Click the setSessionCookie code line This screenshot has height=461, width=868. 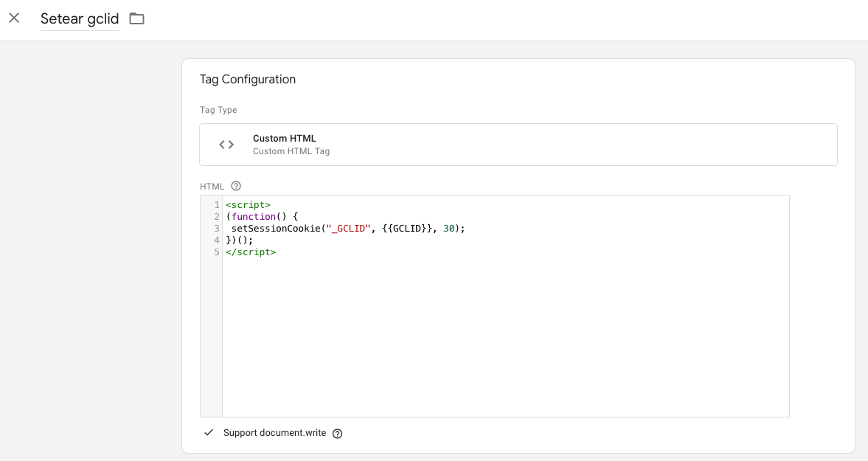[348, 229]
